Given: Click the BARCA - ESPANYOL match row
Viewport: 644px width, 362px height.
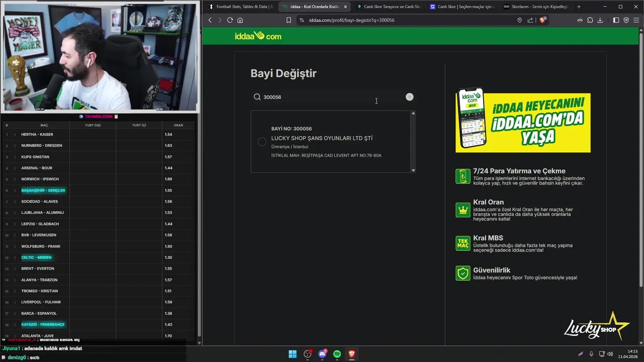Looking at the screenshot, I should 99,313.
